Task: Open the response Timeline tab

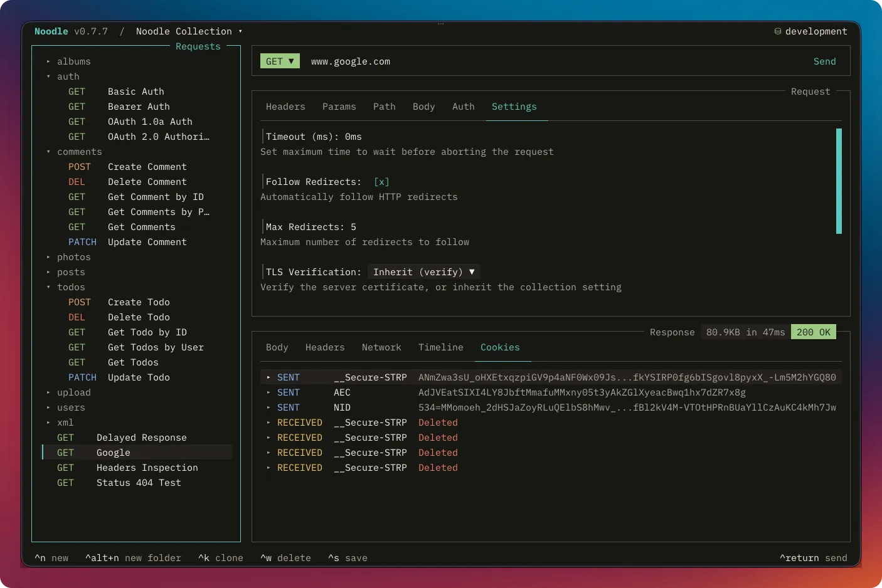Action: [x=441, y=347]
